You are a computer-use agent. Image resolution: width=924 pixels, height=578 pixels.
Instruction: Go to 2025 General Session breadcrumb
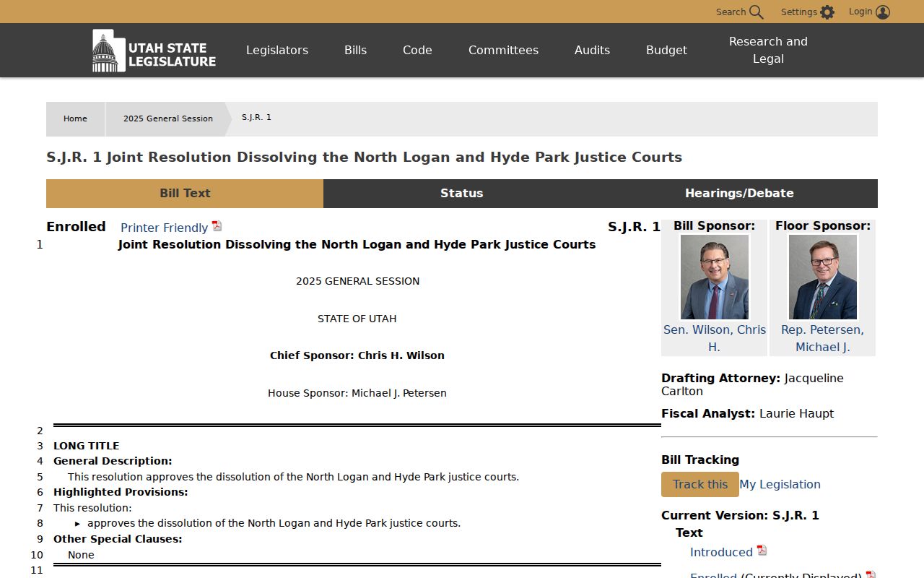point(168,119)
